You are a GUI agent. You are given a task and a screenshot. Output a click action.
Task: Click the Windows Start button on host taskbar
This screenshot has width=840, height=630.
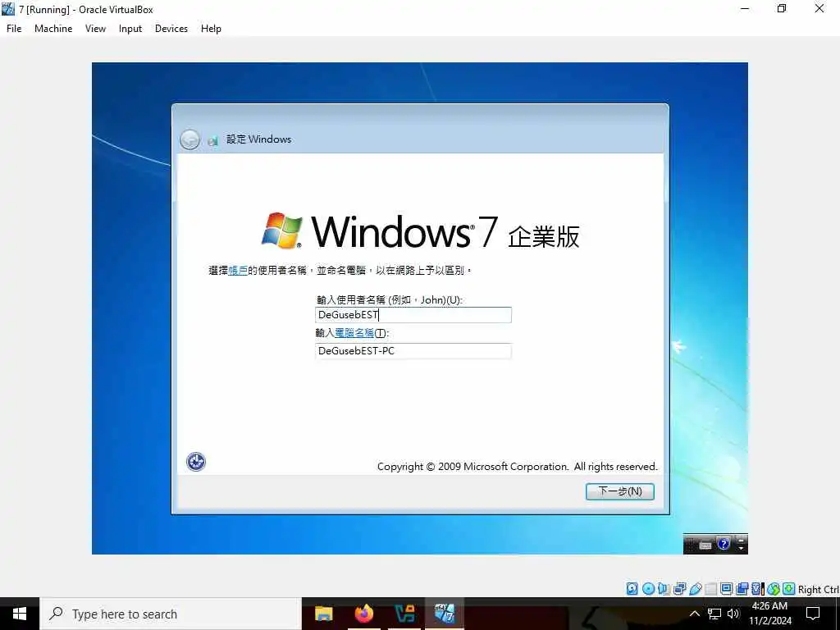coord(20,614)
